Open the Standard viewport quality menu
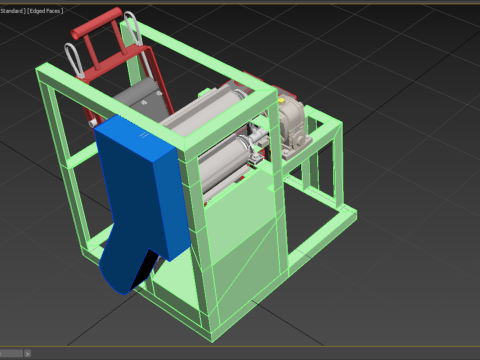480x360 pixels. click(12, 11)
